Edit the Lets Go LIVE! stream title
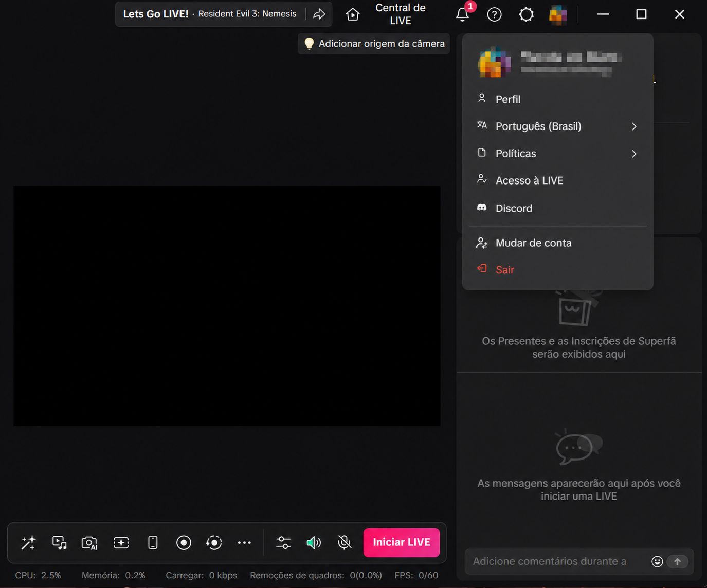Image resolution: width=707 pixels, height=588 pixels. click(x=156, y=14)
